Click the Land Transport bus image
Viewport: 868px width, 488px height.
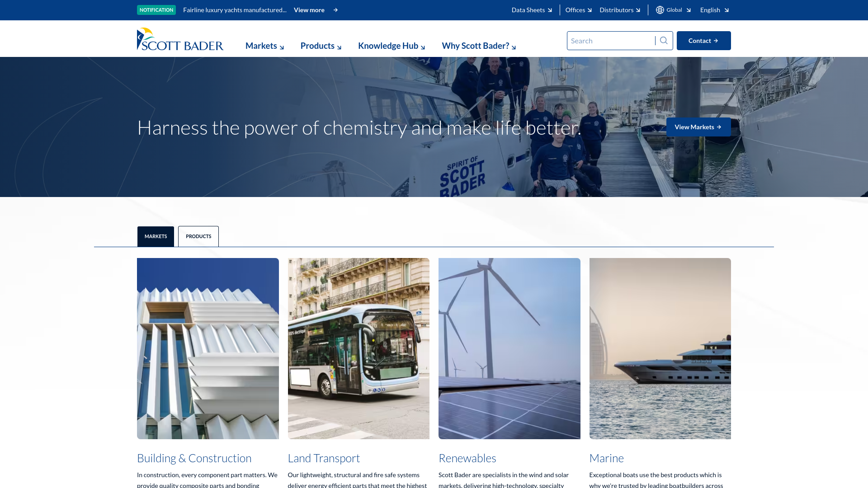[359, 348]
